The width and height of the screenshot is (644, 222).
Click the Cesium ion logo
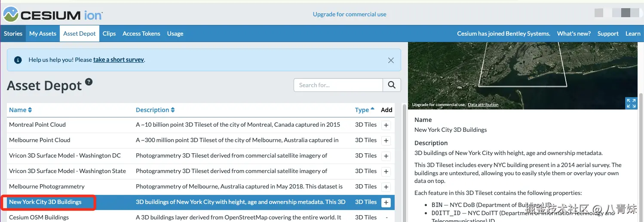click(x=53, y=15)
